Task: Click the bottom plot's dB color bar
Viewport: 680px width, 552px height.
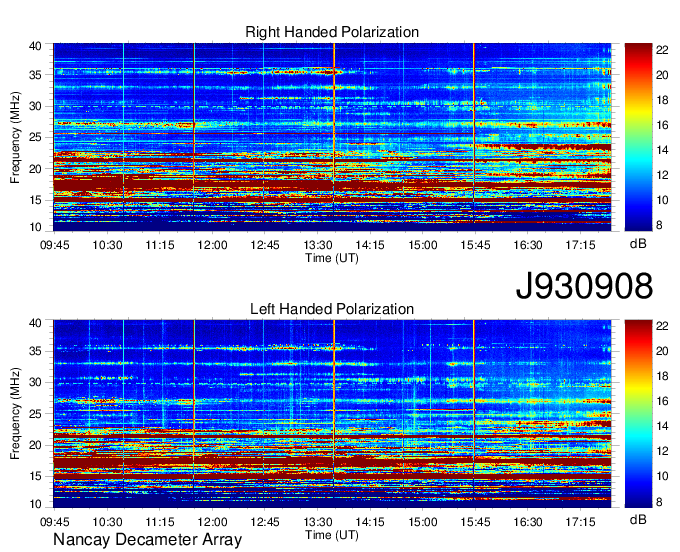Action: (638, 414)
